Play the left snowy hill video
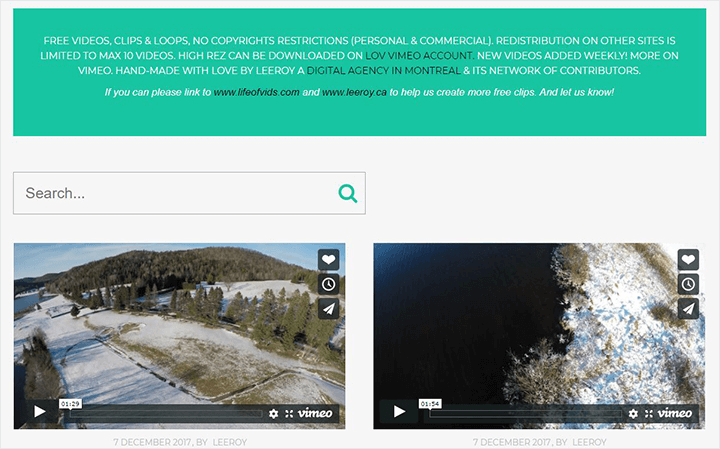 (x=39, y=411)
